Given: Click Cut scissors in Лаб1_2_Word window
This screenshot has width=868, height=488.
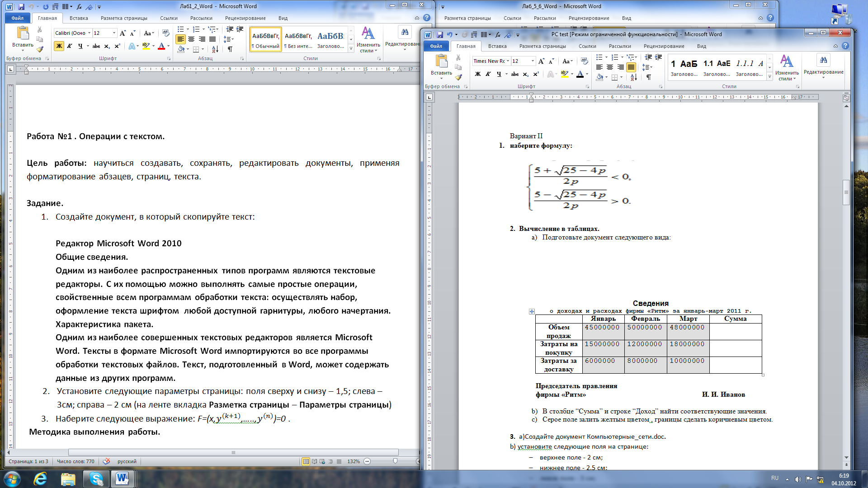Looking at the screenshot, I should pyautogui.click(x=39, y=30).
